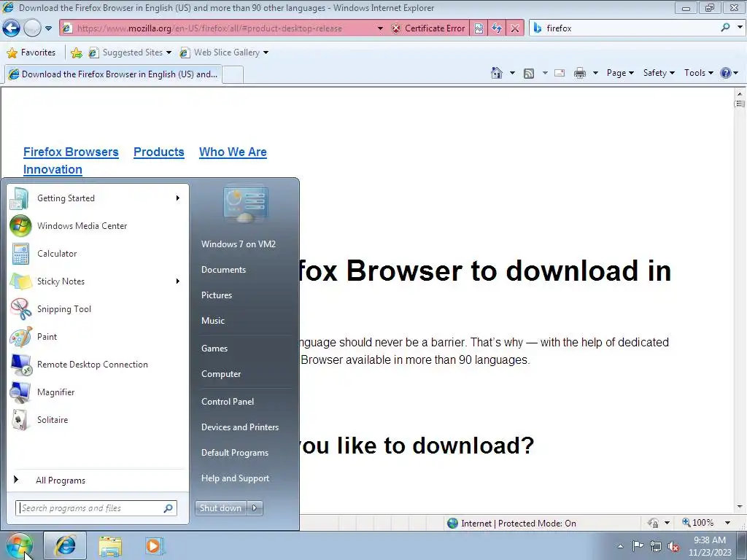Expand Getting Started submenu arrow

coord(178,198)
